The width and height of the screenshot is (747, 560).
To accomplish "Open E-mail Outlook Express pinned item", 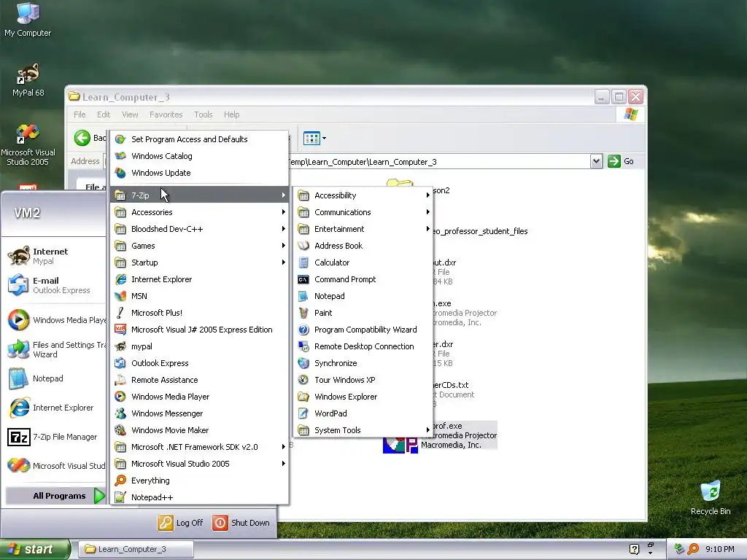I will coord(54,285).
